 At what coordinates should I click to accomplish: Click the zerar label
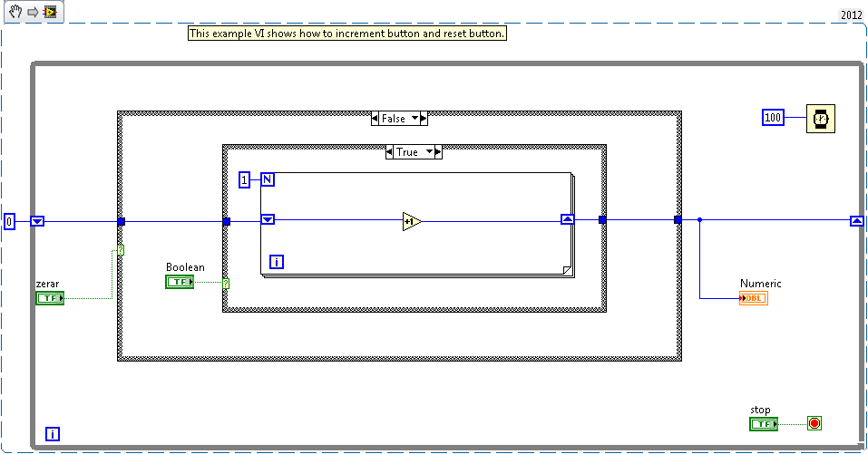point(47,284)
